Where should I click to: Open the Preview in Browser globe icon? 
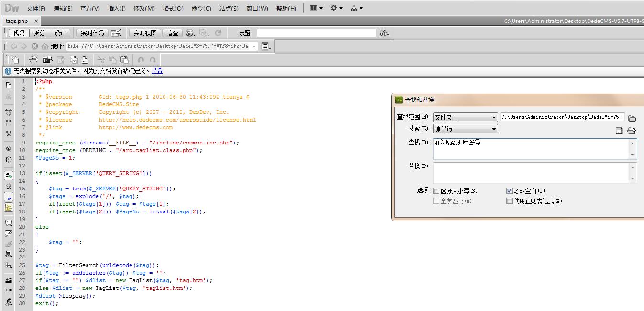[x=190, y=33]
